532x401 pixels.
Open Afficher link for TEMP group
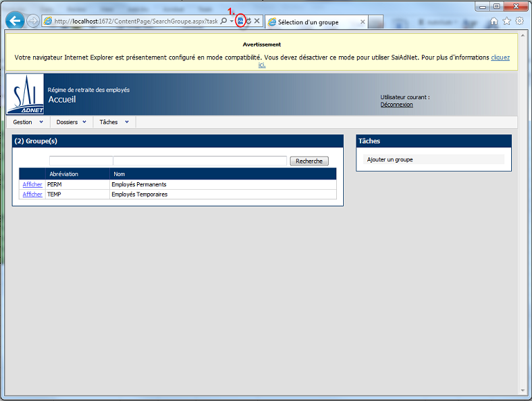click(x=33, y=195)
